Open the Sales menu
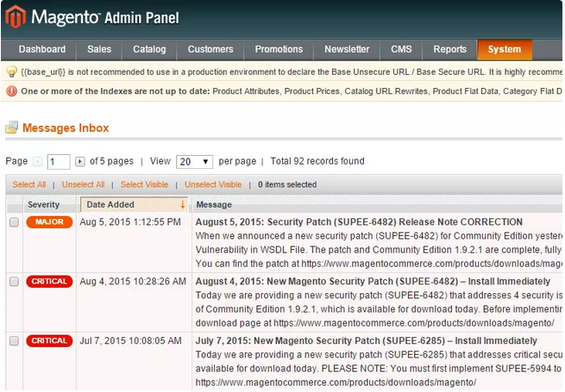The width and height of the screenshot is (565, 392). click(99, 49)
